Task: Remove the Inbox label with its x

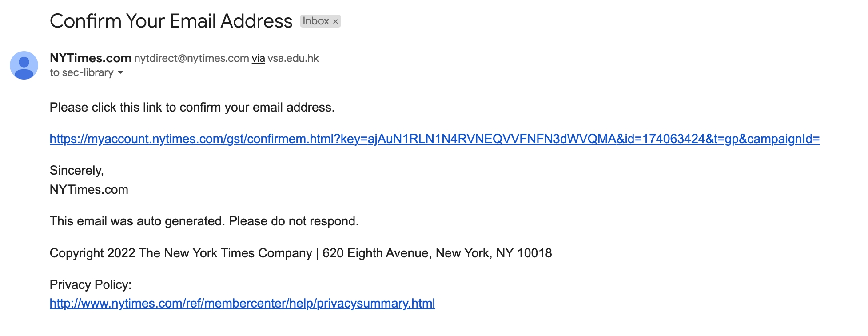Action: point(335,21)
